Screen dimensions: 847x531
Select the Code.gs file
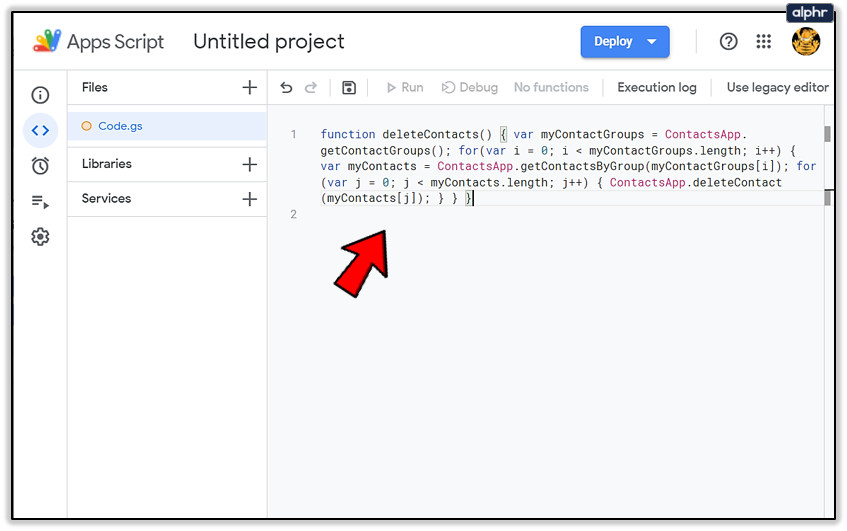pos(120,126)
